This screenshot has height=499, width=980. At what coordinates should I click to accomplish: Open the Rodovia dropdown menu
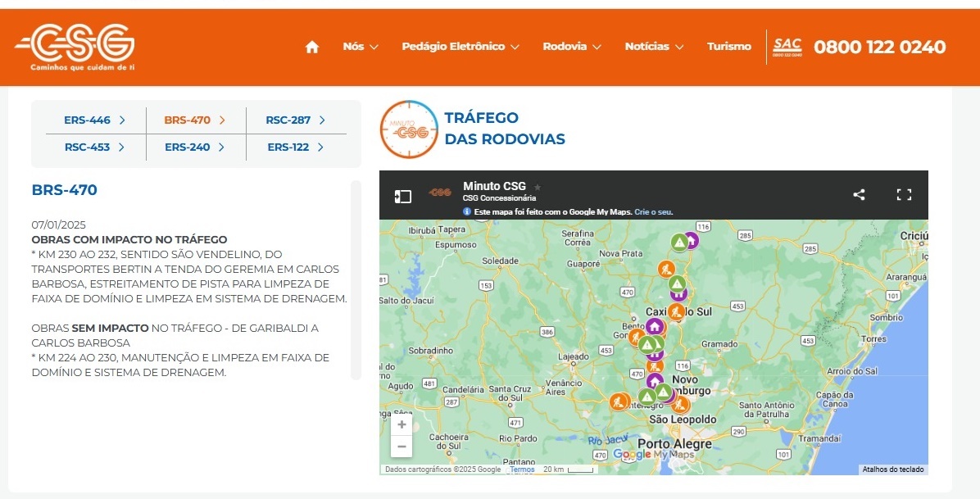coord(572,47)
